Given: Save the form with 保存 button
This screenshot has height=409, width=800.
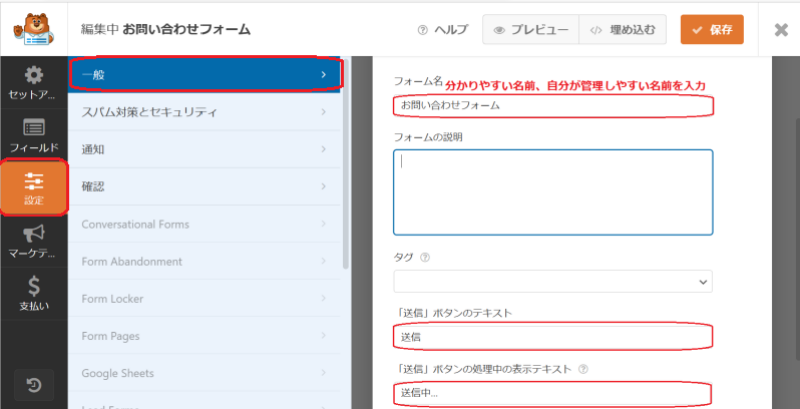Looking at the screenshot, I should click(712, 30).
